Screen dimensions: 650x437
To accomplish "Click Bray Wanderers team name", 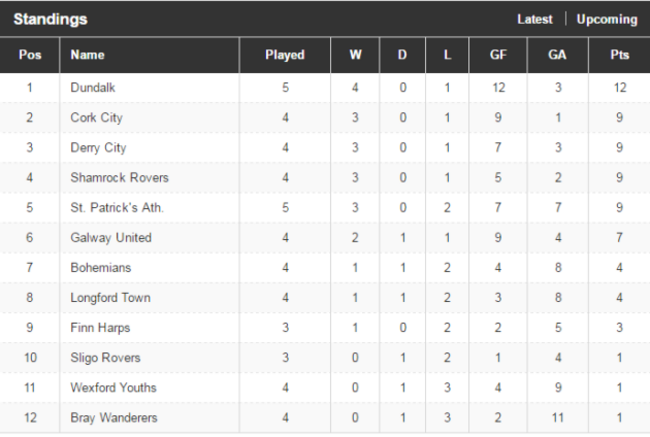I will coord(114,418).
